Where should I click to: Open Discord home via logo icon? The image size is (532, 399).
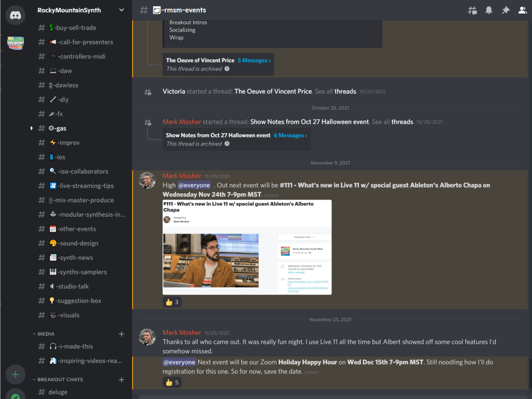16,15
